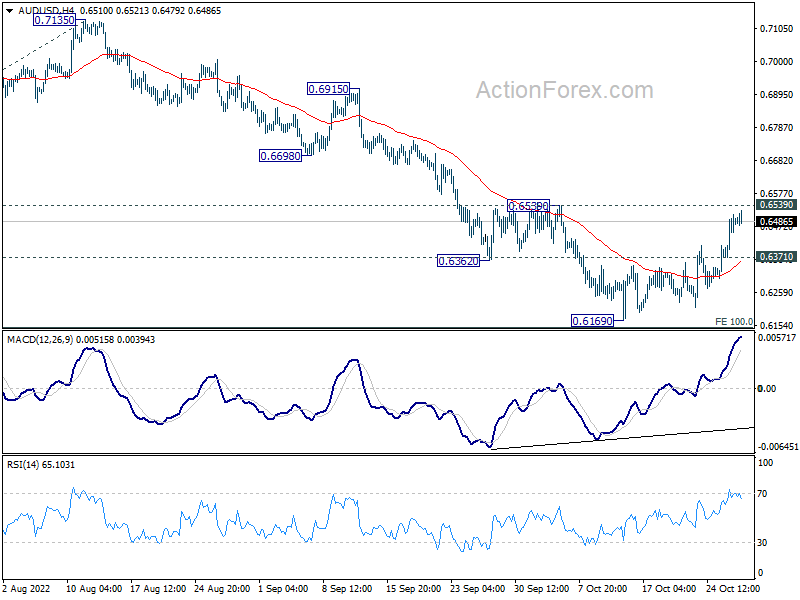Click the 0.67870 price axis value

(x=777, y=128)
